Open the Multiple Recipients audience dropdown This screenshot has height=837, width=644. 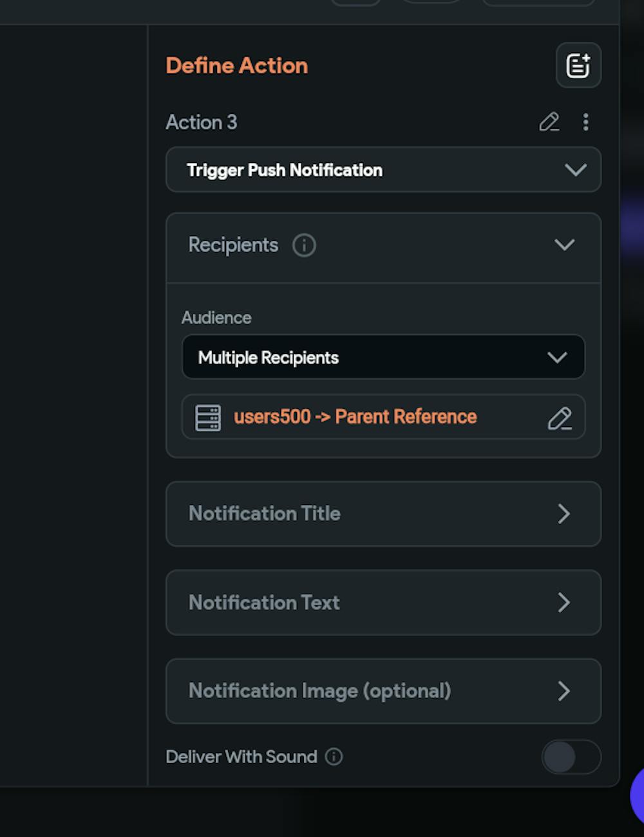pos(383,357)
